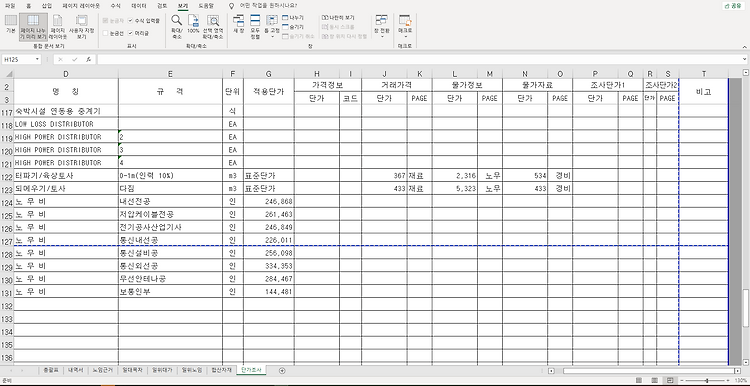Screen dimensions: 750x386
Task: Click zoom in plus in status bar
Action: point(727,380)
